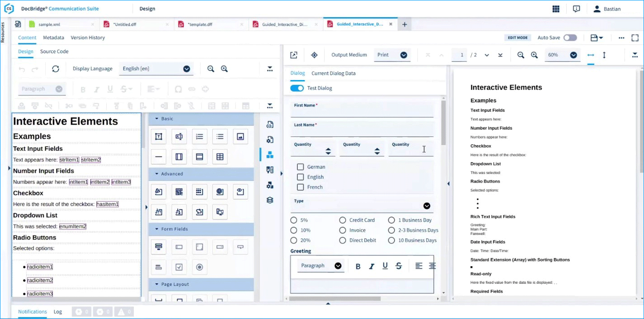The image size is (644, 319).
Task: Zoom out in the design editor
Action: click(211, 69)
